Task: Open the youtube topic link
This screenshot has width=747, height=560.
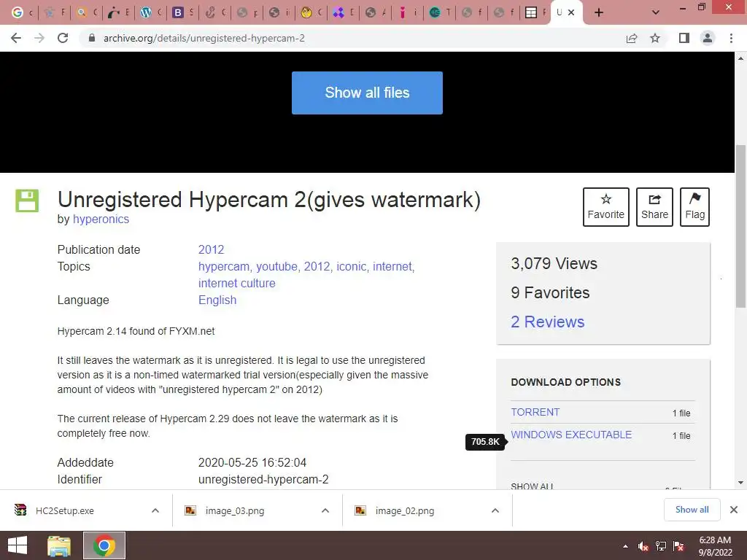Action: (276, 266)
